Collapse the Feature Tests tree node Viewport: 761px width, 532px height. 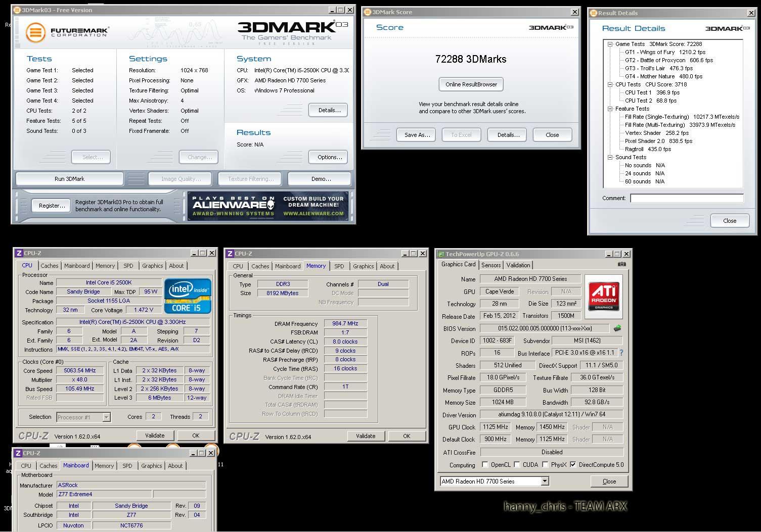click(610, 109)
